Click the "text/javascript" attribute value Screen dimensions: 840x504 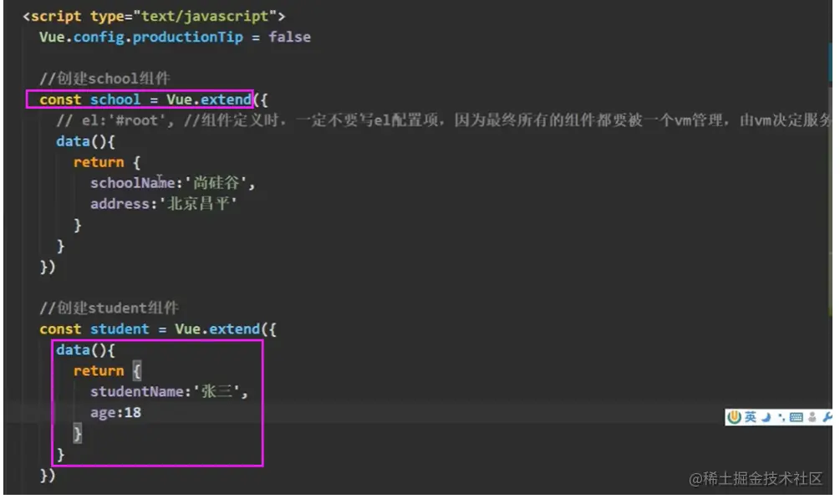[205, 16]
